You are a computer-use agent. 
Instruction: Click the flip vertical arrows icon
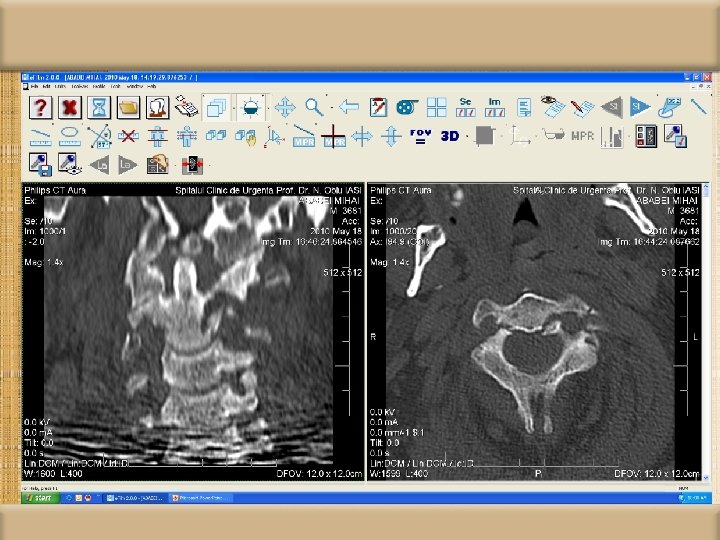(391, 137)
